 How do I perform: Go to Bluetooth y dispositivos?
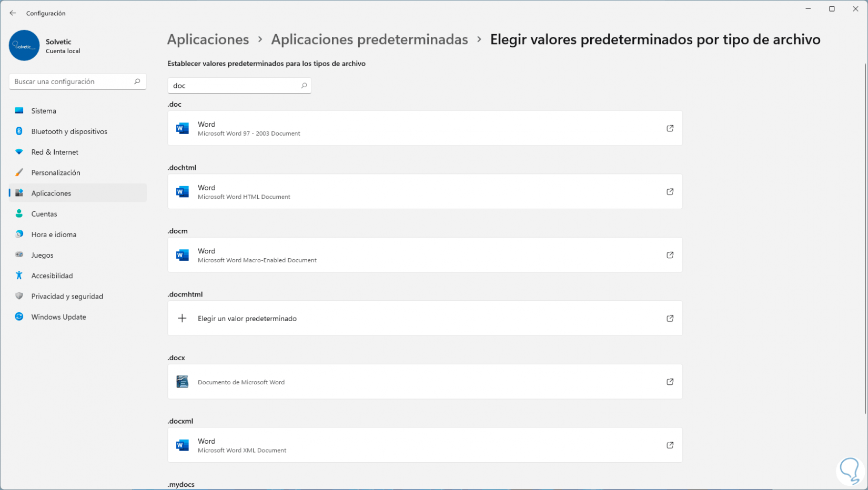coord(78,131)
